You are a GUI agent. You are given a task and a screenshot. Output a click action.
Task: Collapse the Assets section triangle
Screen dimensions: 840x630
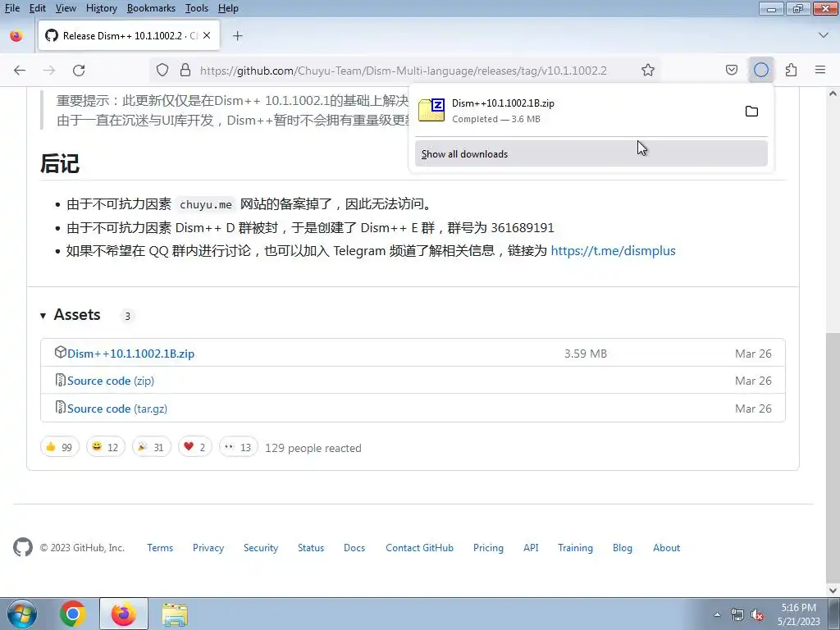pyautogui.click(x=43, y=316)
